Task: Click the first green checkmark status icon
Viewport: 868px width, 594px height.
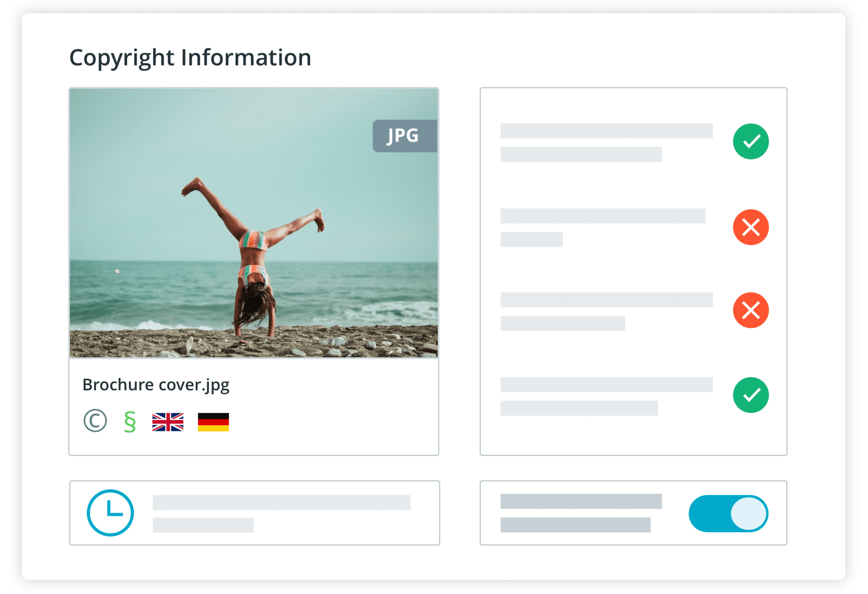Action: pyautogui.click(x=750, y=141)
